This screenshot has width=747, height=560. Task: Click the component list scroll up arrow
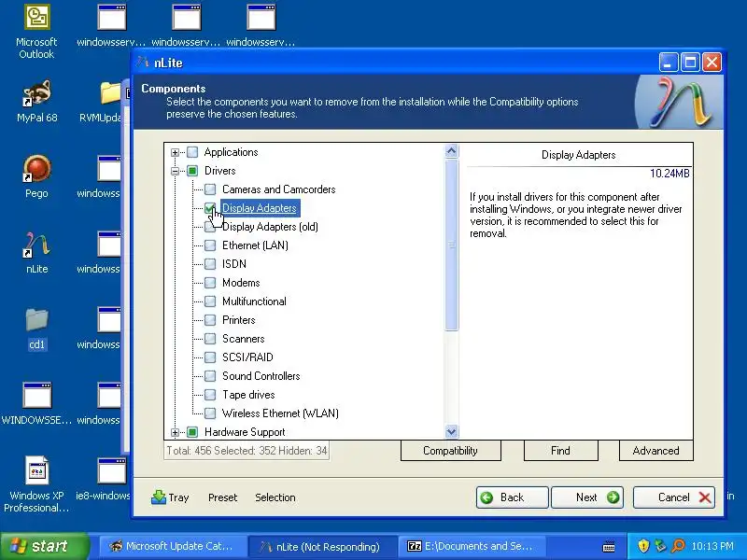[451, 151]
